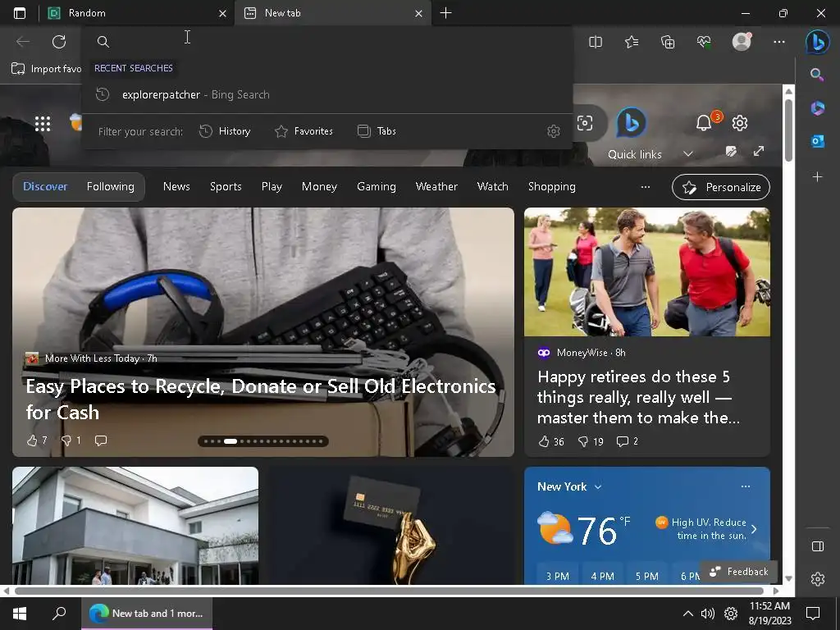Viewport: 840px width, 630px height.
Task: Open the Gaming category
Action: pyautogui.click(x=376, y=187)
